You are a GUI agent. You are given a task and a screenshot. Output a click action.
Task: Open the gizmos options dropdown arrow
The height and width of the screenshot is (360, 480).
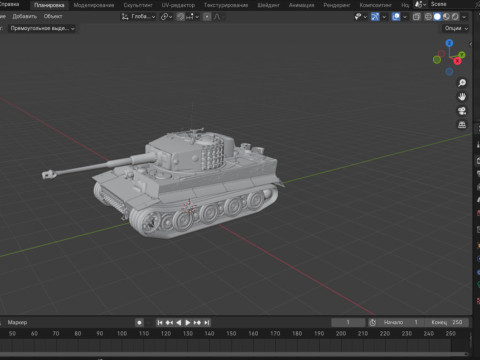tap(384, 17)
